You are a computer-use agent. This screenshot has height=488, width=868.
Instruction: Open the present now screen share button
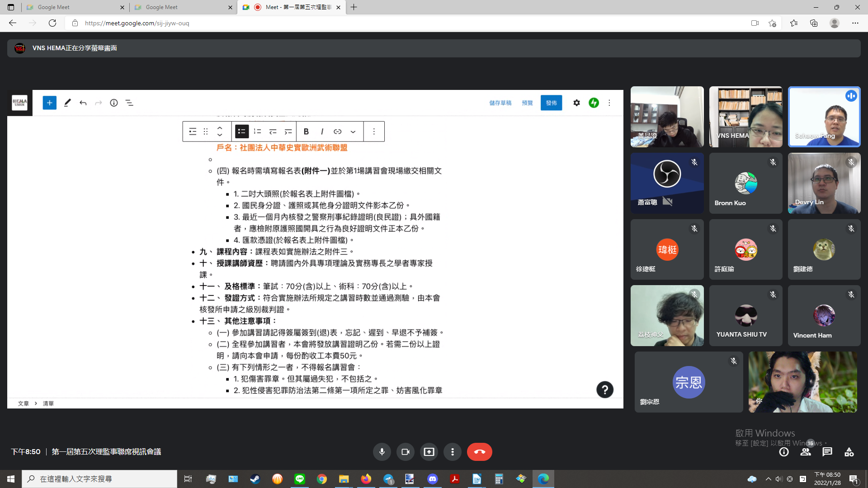click(x=429, y=452)
